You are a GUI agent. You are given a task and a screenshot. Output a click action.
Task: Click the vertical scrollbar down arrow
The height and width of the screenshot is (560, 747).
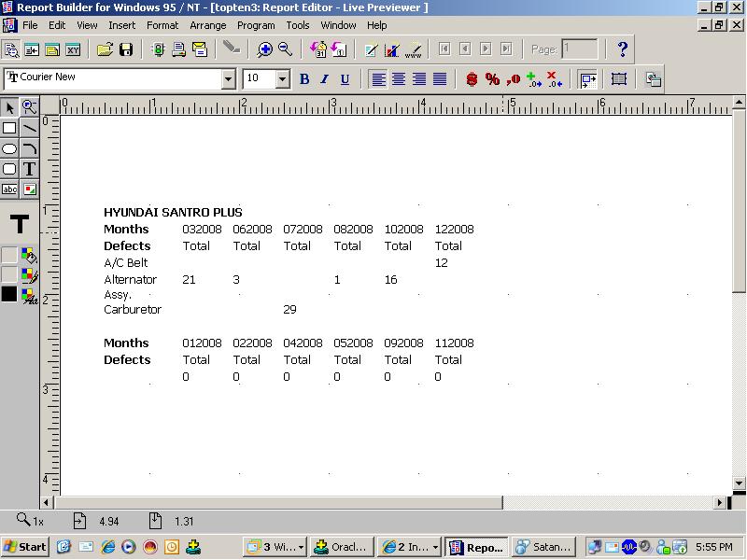739,483
